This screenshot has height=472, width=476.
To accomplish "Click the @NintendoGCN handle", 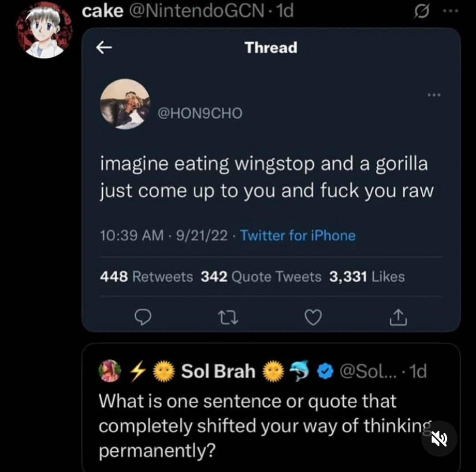I will tap(198, 11).
